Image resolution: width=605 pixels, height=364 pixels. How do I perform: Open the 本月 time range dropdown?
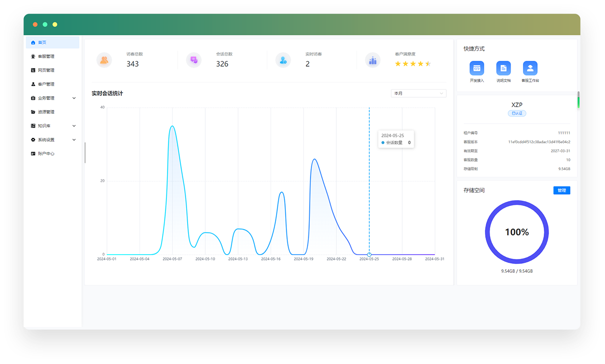[x=418, y=93]
